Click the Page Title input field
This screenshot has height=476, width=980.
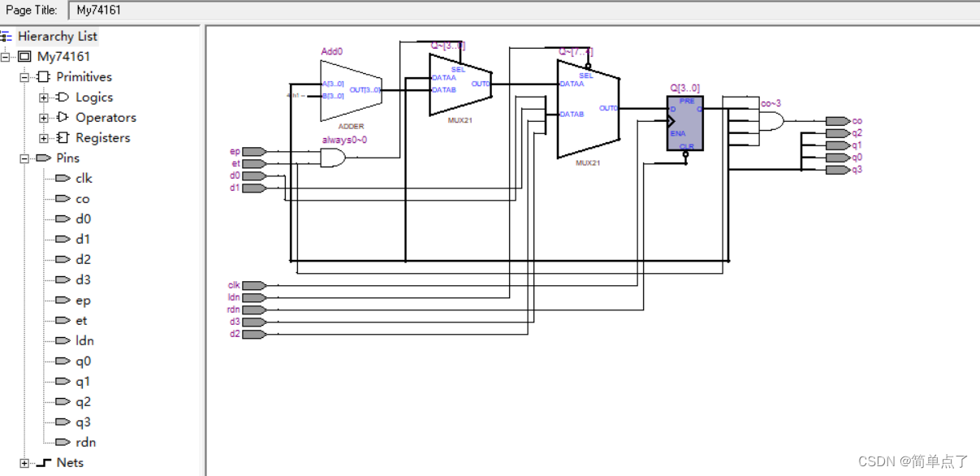click(524, 11)
